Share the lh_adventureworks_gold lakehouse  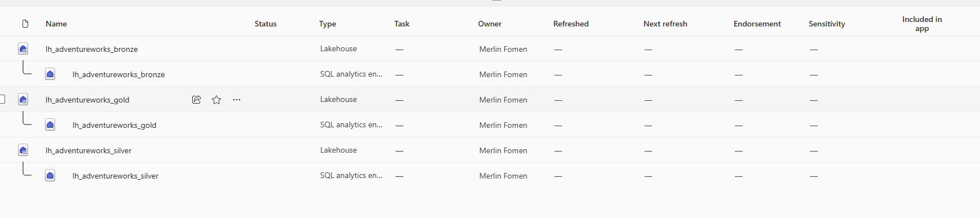point(196,100)
